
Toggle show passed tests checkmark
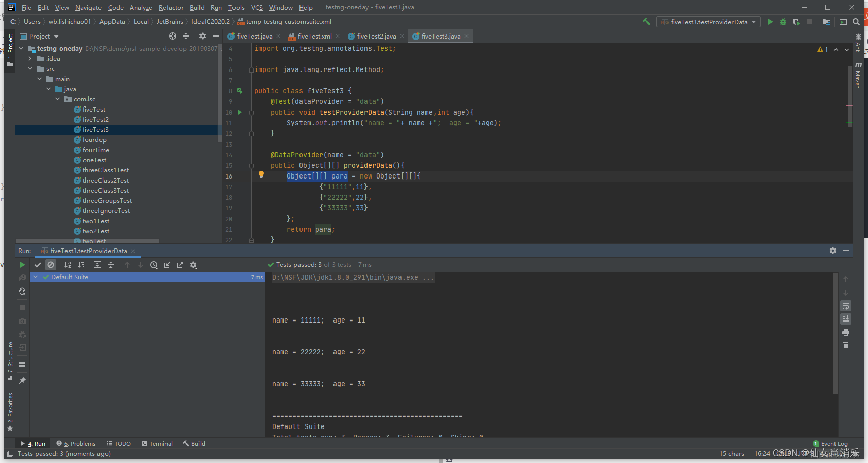38,265
